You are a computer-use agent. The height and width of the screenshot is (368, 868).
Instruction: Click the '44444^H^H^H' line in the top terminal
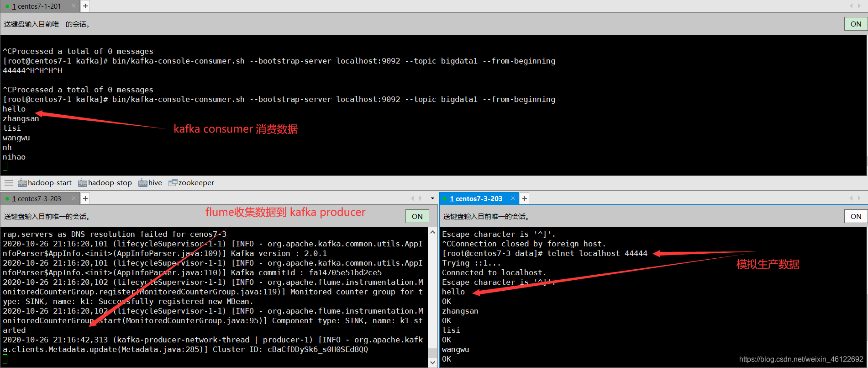32,71
